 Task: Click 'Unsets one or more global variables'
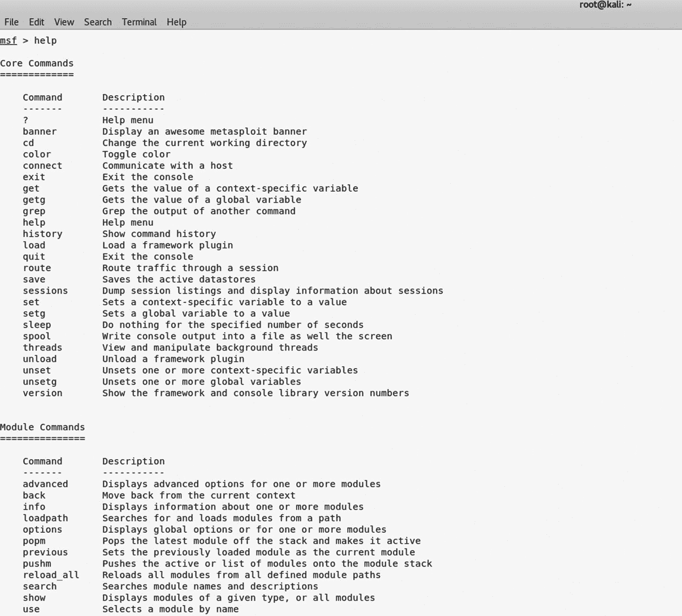coord(201,382)
